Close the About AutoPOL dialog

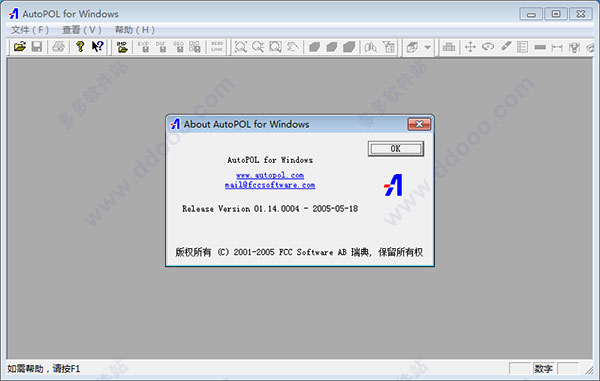tap(419, 124)
